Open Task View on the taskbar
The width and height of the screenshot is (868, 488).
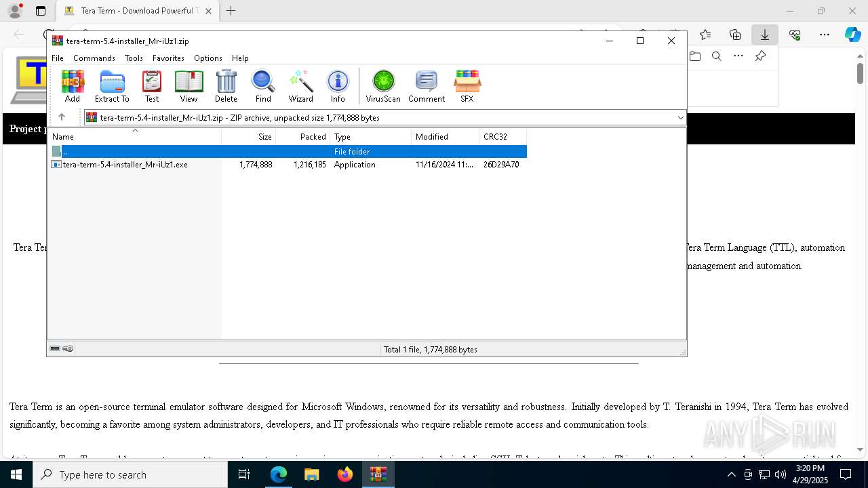244,474
